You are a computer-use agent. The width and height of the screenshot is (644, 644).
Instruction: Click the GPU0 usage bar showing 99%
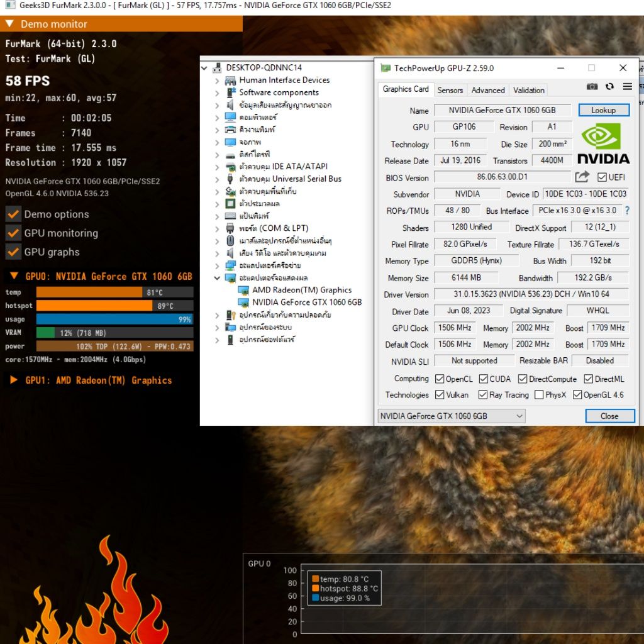(x=114, y=319)
